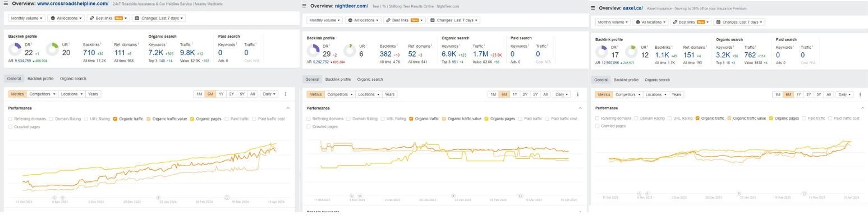Collapse Performance section in aaxel.ca panel
The image size is (868, 219).
coord(861,108)
